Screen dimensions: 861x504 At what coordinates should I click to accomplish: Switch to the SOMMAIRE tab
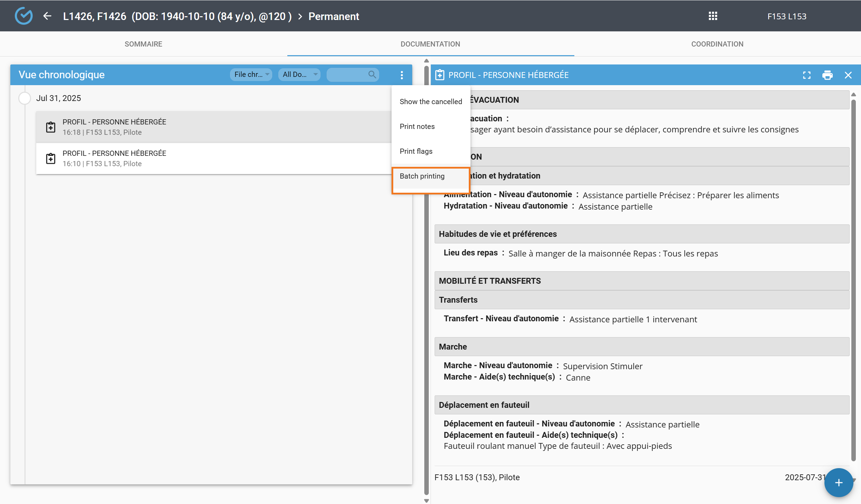(143, 44)
